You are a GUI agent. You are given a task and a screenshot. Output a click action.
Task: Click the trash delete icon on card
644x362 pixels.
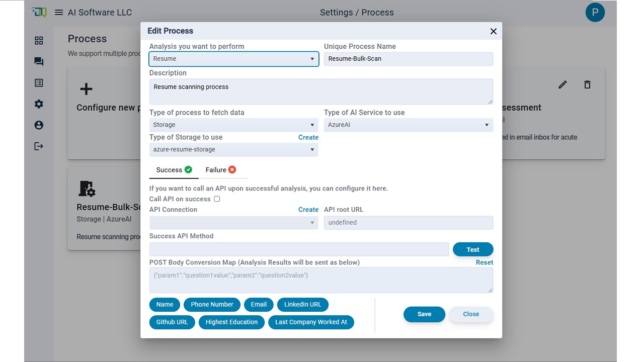pyautogui.click(x=587, y=84)
